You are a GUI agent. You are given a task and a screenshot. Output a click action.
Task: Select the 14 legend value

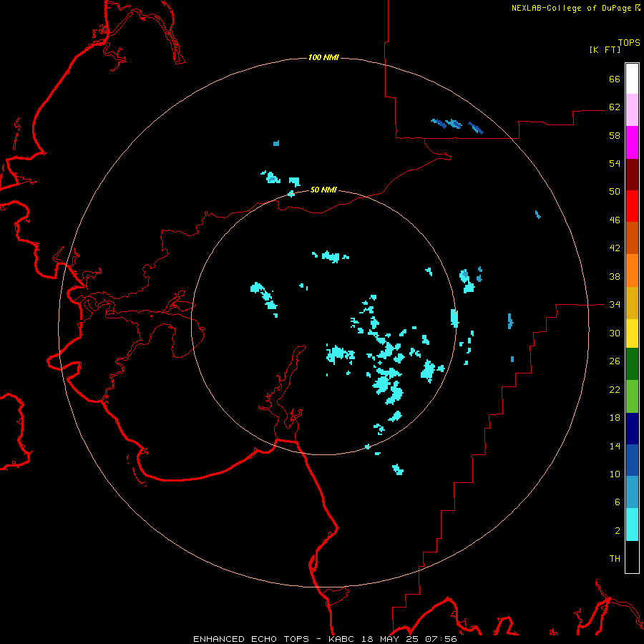pos(615,446)
